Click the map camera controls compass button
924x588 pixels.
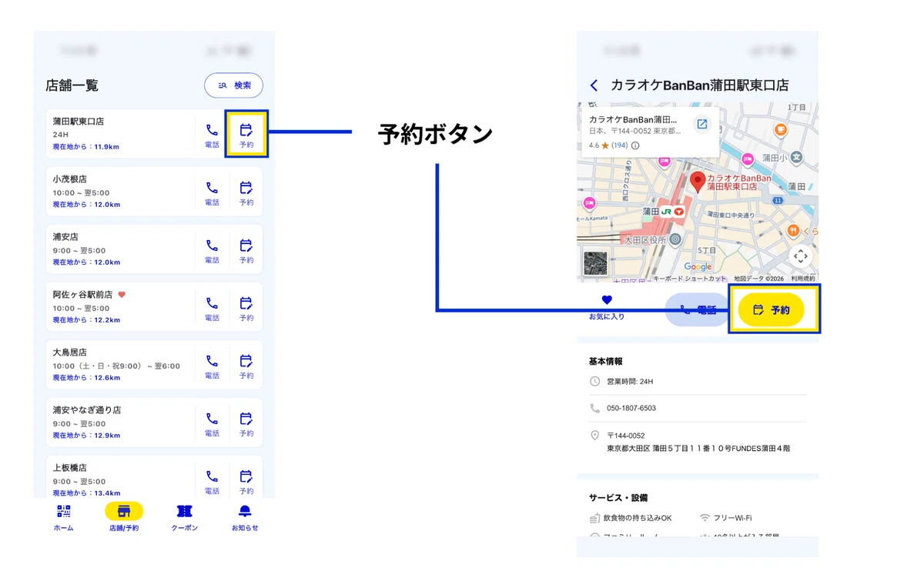click(x=801, y=257)
